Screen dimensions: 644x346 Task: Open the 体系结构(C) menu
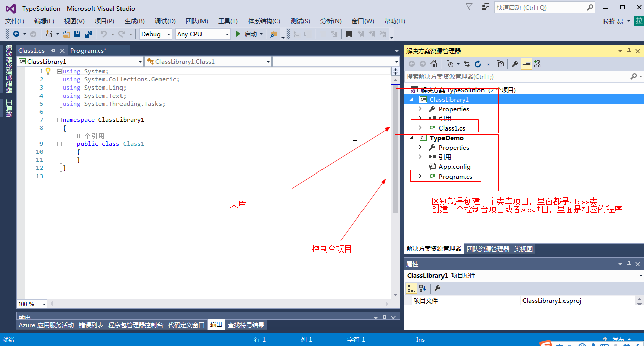click(264, 21)
